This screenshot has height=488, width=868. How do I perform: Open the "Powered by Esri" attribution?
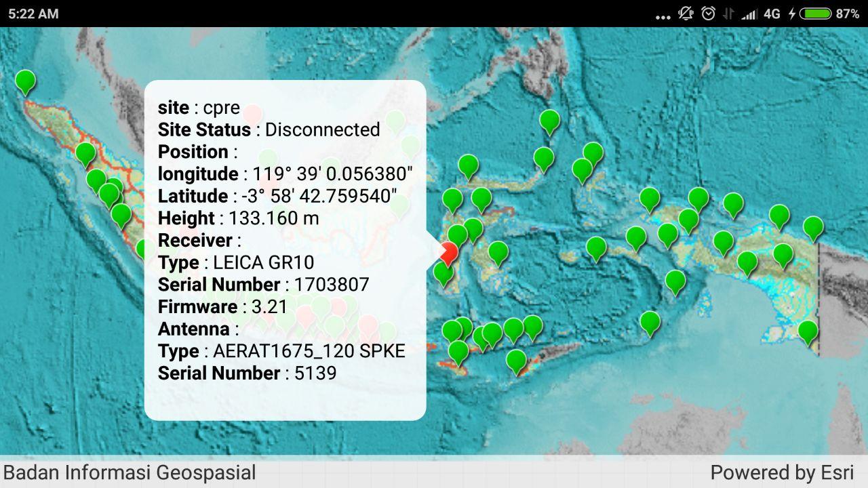pyautogui.click(x=782, y=472)
